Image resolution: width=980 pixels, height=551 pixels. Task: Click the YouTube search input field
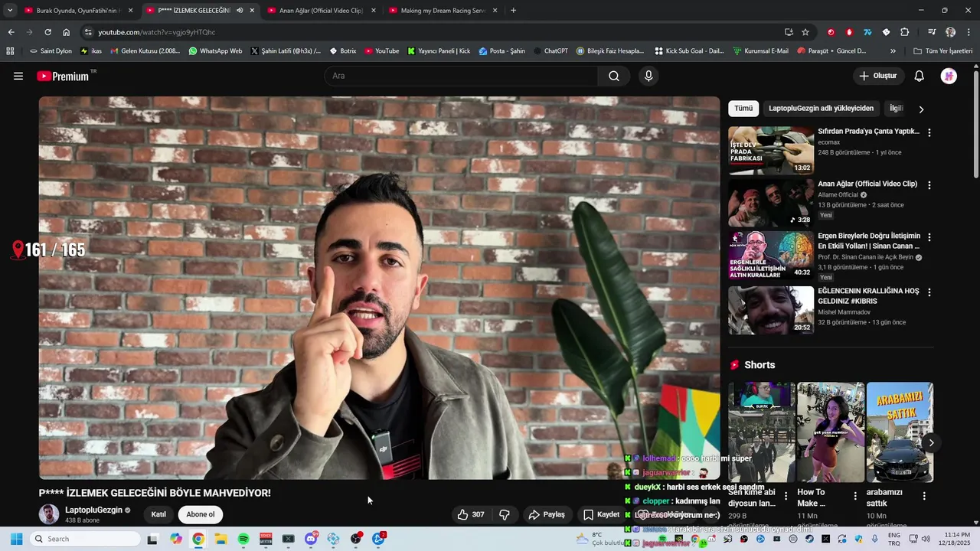click(x=461, y=76)
